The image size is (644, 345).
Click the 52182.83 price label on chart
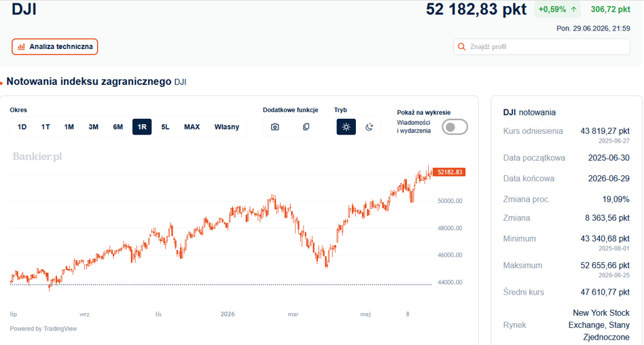point(449,172)
